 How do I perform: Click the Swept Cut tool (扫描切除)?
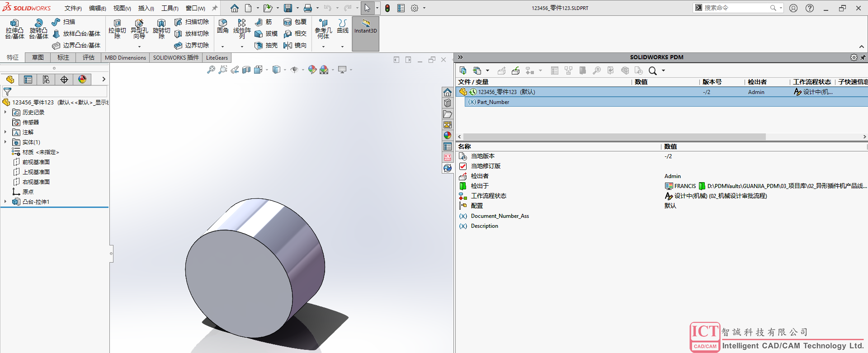192,22
